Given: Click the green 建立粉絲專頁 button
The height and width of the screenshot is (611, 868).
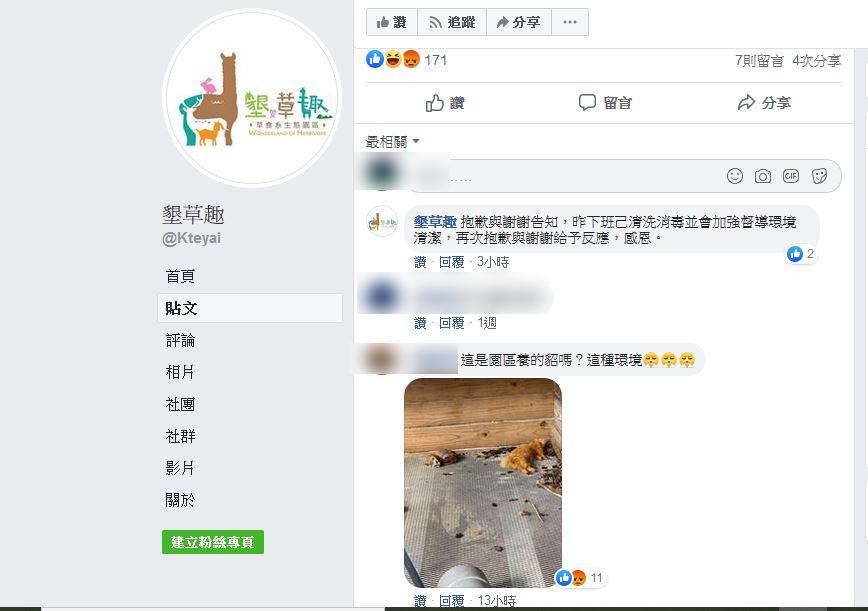Looking at the screenshot, I should pyautogui.click(x=213, y=542).
